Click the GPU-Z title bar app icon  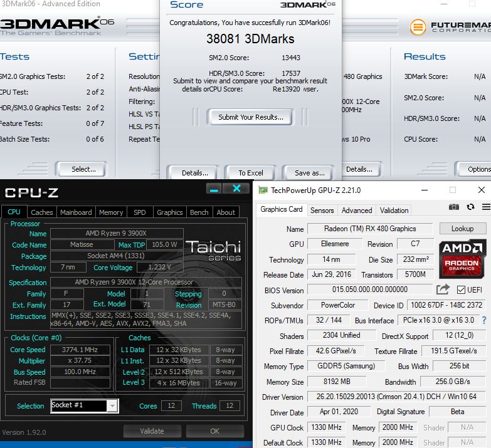tap(263, 190)
